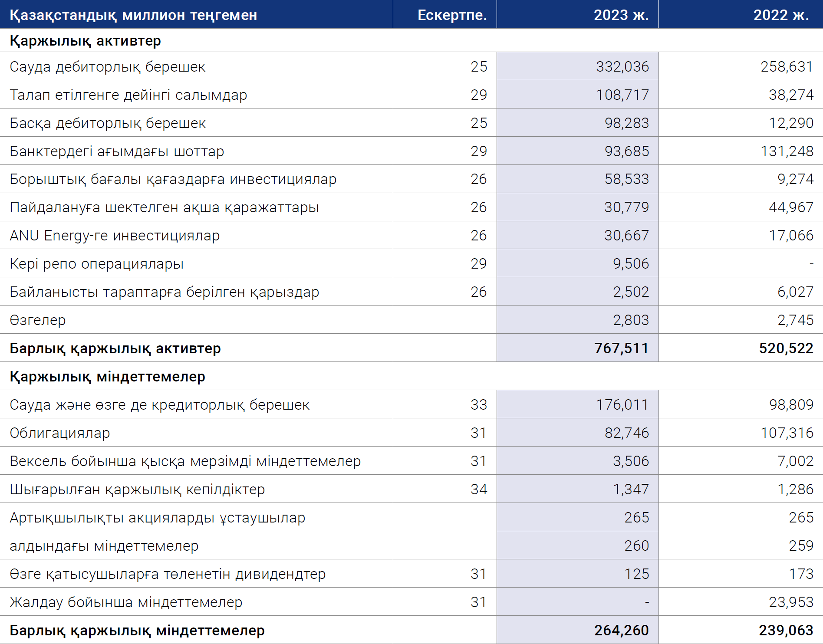Select 'Шығарылған қаржылық кепілдіктер' label
The image size is (823, 644).
137,490
